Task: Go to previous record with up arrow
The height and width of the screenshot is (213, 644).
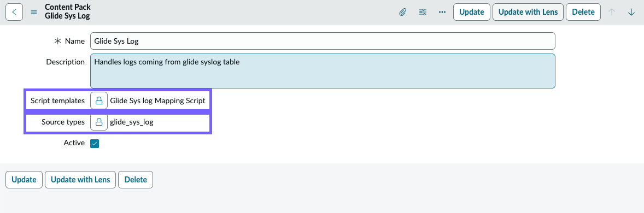Action: pos(612,12)
